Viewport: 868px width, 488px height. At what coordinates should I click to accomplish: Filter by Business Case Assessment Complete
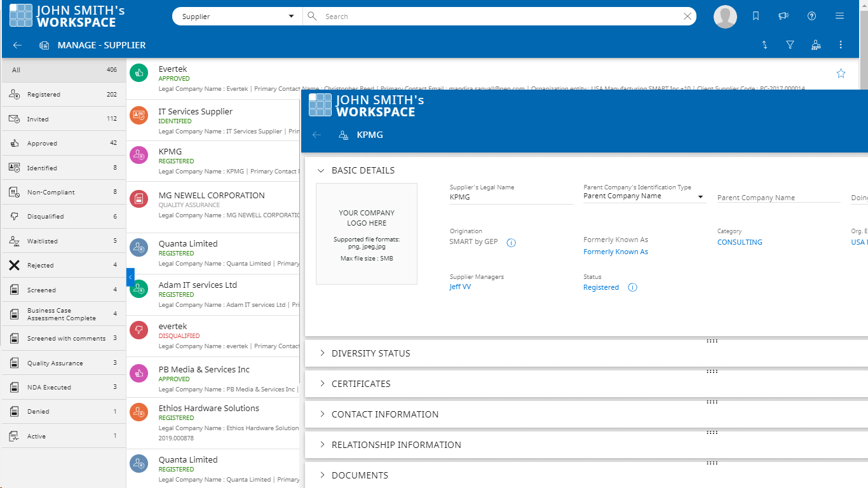64,314
